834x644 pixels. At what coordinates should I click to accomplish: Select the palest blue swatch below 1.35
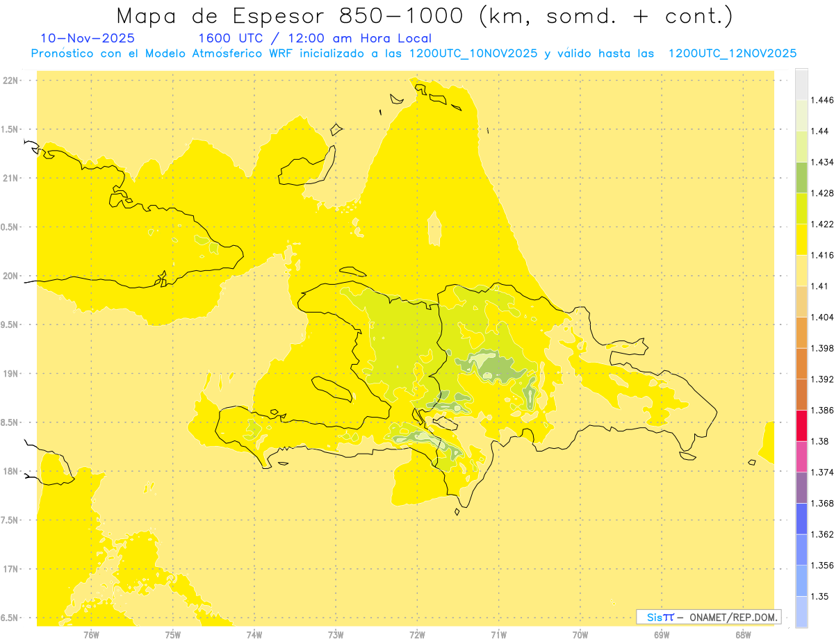(801, 612)
